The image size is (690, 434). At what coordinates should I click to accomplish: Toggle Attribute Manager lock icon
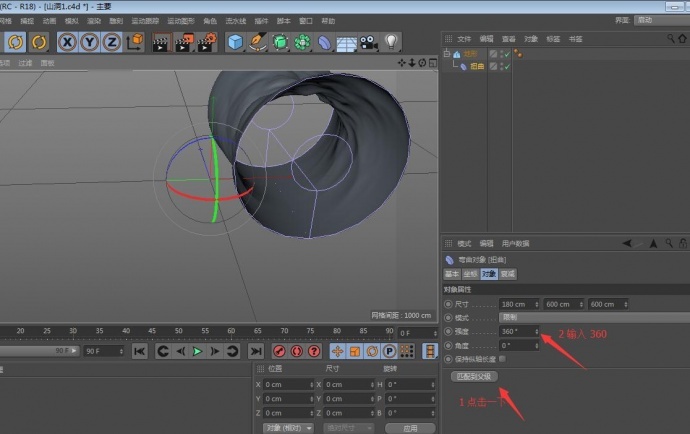pos(683,243)
